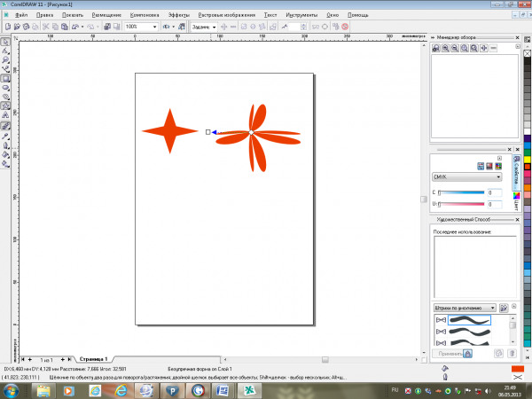
Task: Click Zoom In in View Manager
Action: pyautogui.click(x=445, y=48)
